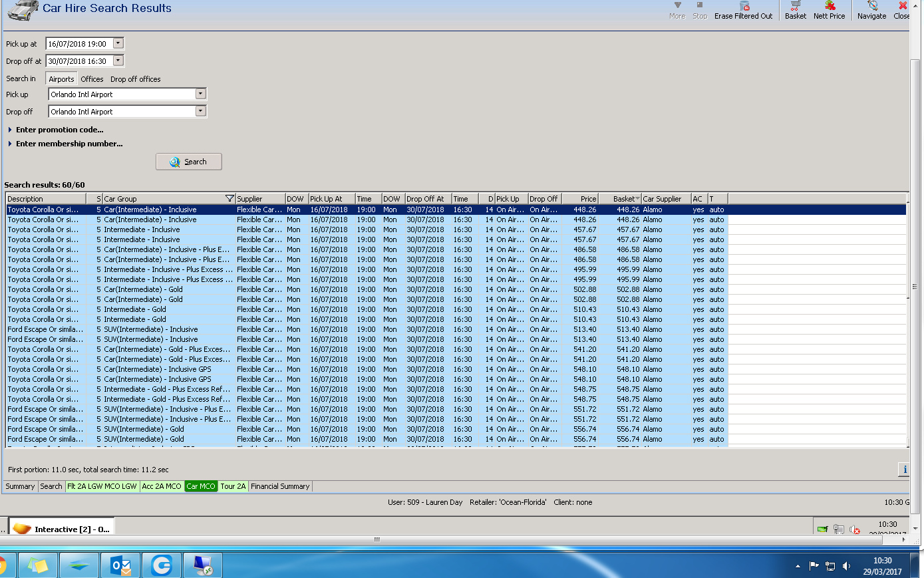Click the Action Center flag tray icon
Image resolution: width=924 pixels, height=578 pixels.
pos(814,566)
